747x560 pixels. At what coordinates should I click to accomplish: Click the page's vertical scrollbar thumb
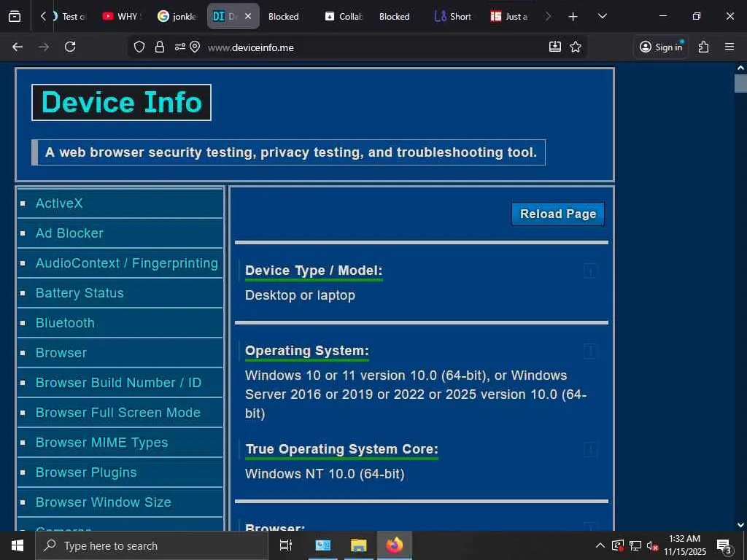[740, 83]
